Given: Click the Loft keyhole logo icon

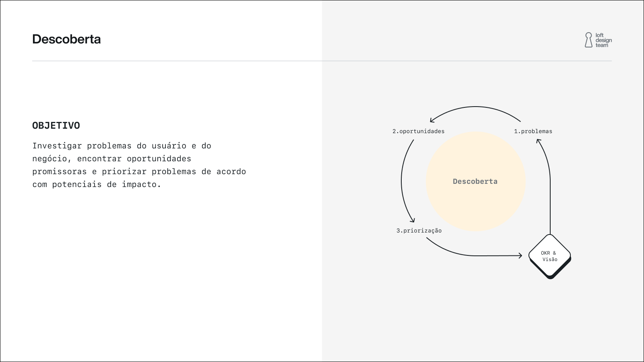Looking at the screenshot, I should [x=588, y=40].
